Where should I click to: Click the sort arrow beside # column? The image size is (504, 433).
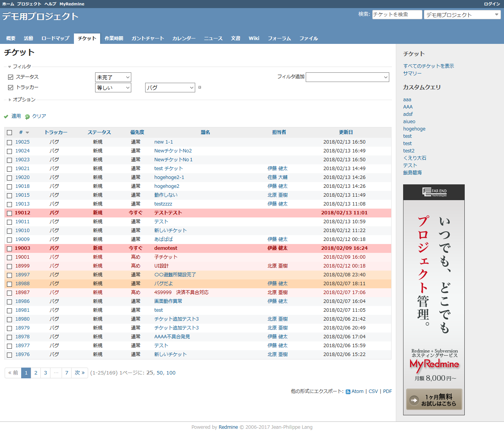[27, 133]
